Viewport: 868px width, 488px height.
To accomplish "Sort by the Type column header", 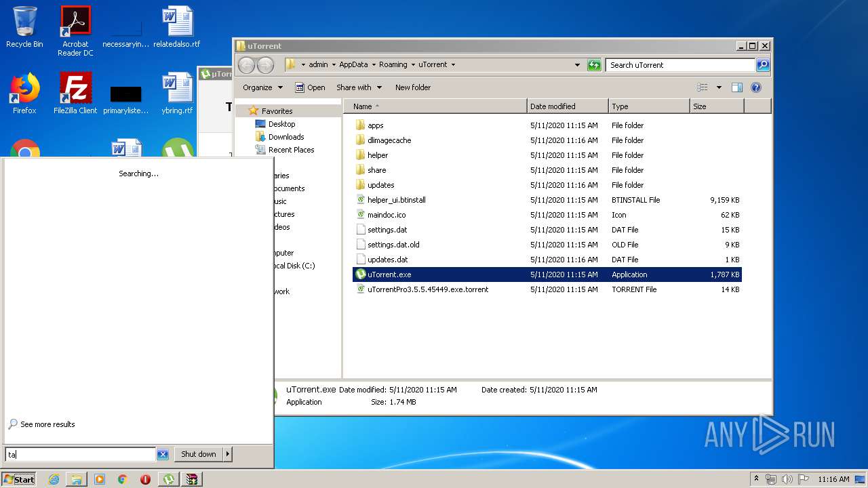I will (x=649, y=106).
